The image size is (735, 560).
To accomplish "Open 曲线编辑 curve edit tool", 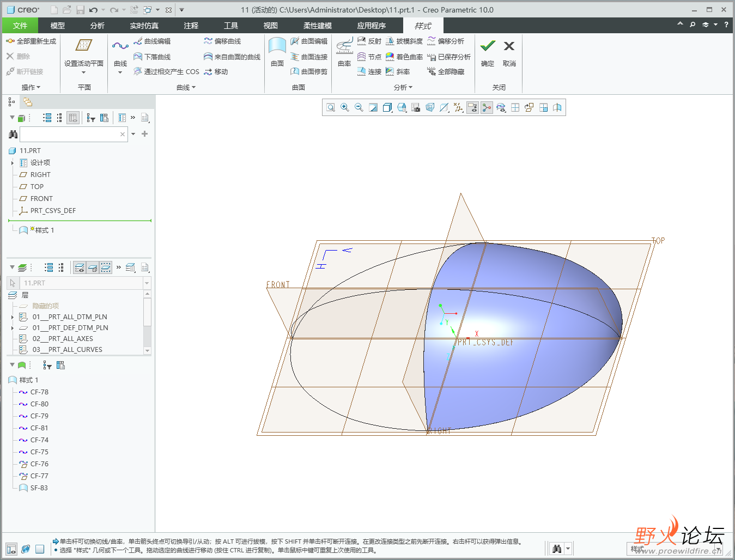I will pyautogui.click(x=152, y=41).
